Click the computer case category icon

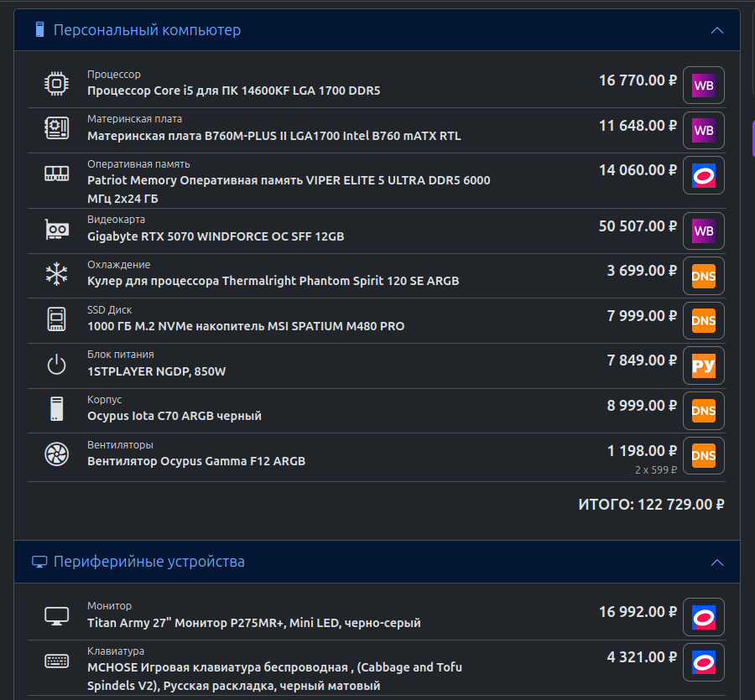[x=57, y=409]
